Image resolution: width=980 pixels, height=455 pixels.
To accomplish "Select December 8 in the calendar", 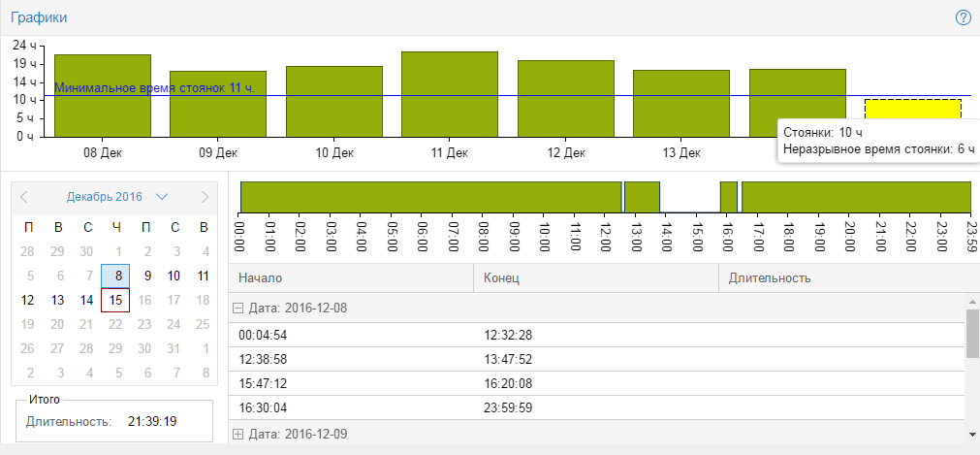I will 115,276.
